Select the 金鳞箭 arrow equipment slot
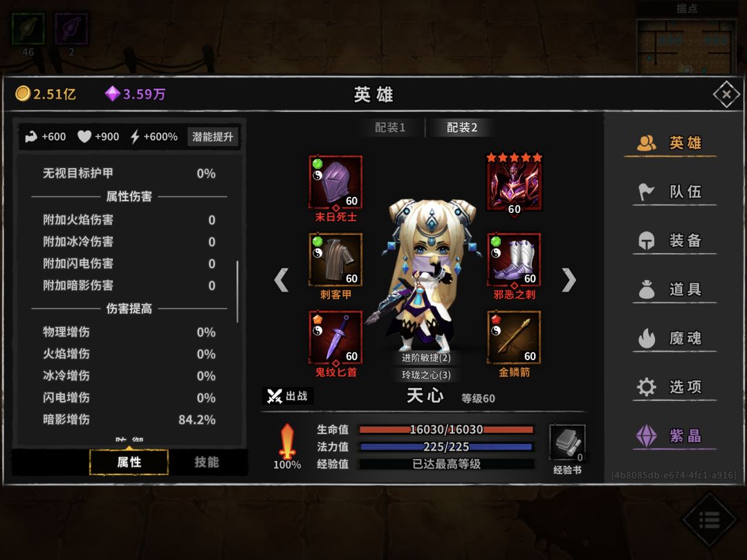The width and height of the screenshot is (747, 560). pos(514,337)
